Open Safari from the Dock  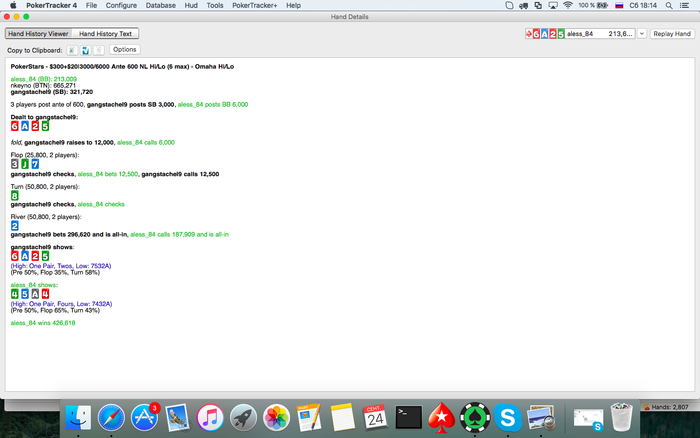click(111, 418)
